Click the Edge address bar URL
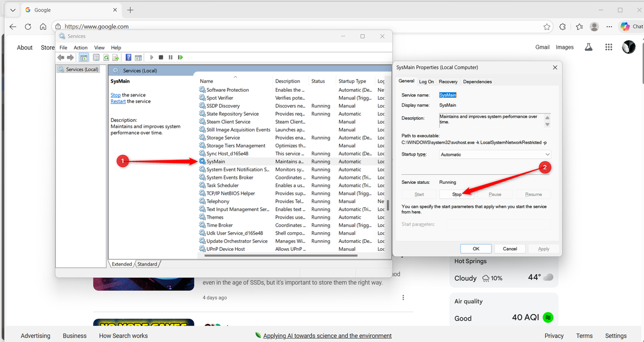 click(x=97, y=26)
